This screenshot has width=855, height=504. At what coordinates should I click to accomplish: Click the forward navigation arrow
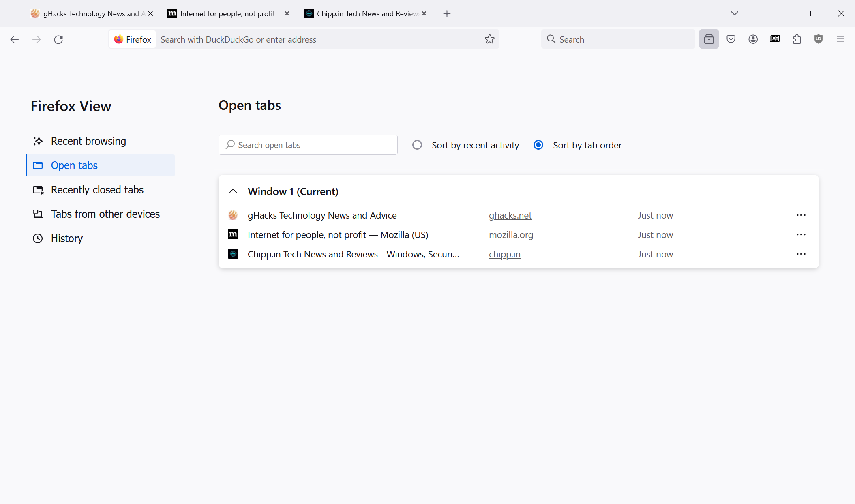[x=36, y=39]
